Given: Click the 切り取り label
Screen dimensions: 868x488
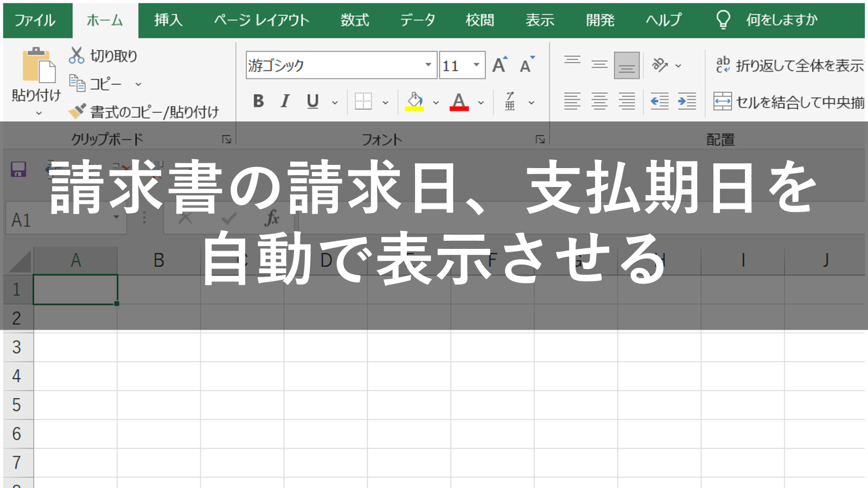Looking at the screenshot, I should click(x=114, y=55).
